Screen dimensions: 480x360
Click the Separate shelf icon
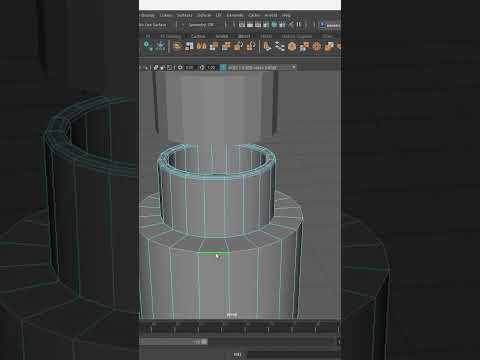pos(189,46)
